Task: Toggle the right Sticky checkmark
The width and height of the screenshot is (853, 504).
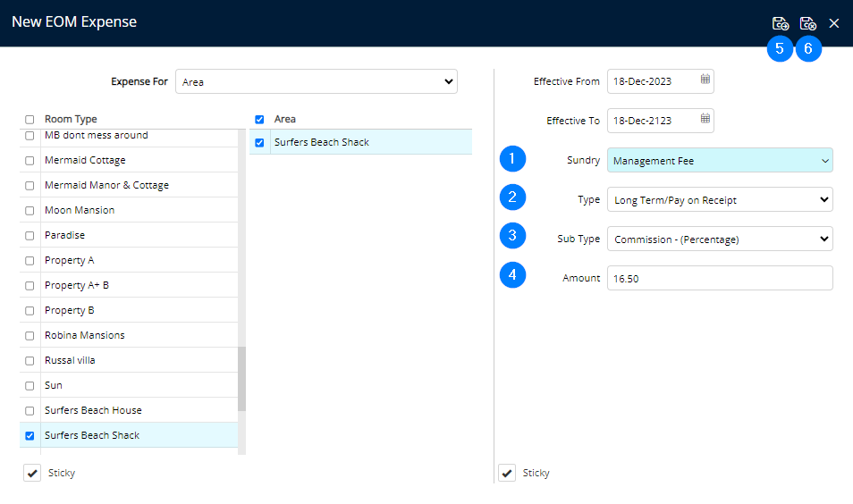Action: [x=507, y=473]
